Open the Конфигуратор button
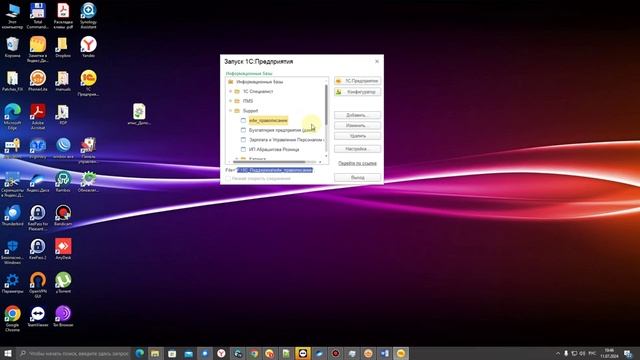640x360 pixels. (358, 92)
